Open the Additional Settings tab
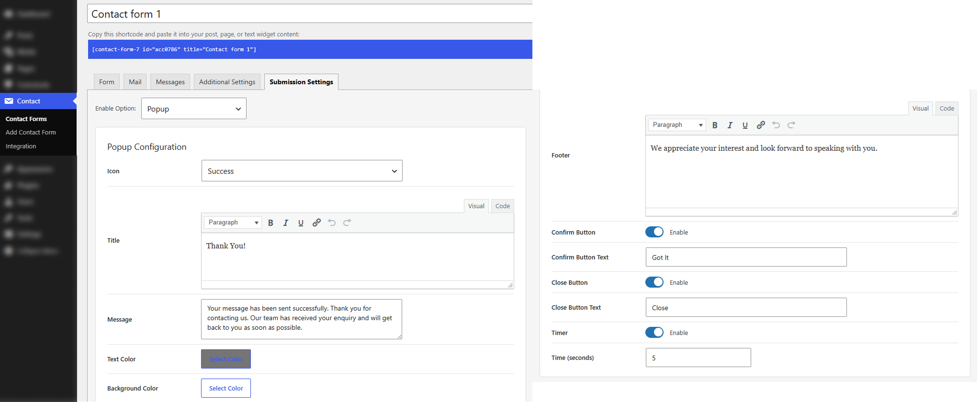Screen dimensions: 980x402 [227, 82]
